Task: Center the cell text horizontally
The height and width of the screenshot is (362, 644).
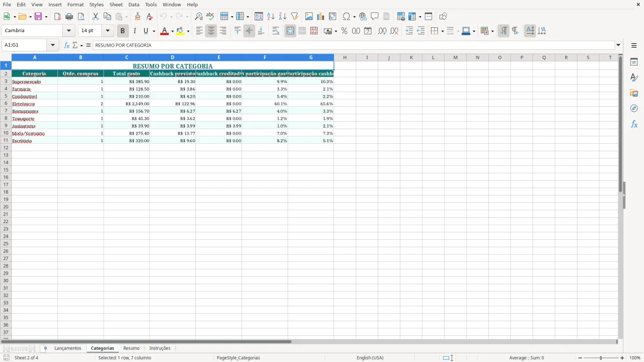Action: 211,31
